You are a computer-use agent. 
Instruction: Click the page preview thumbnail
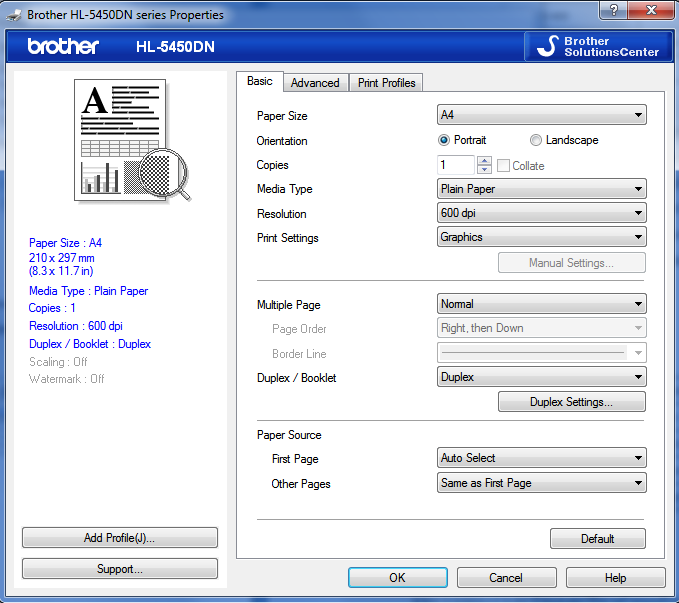pos(132,141)
